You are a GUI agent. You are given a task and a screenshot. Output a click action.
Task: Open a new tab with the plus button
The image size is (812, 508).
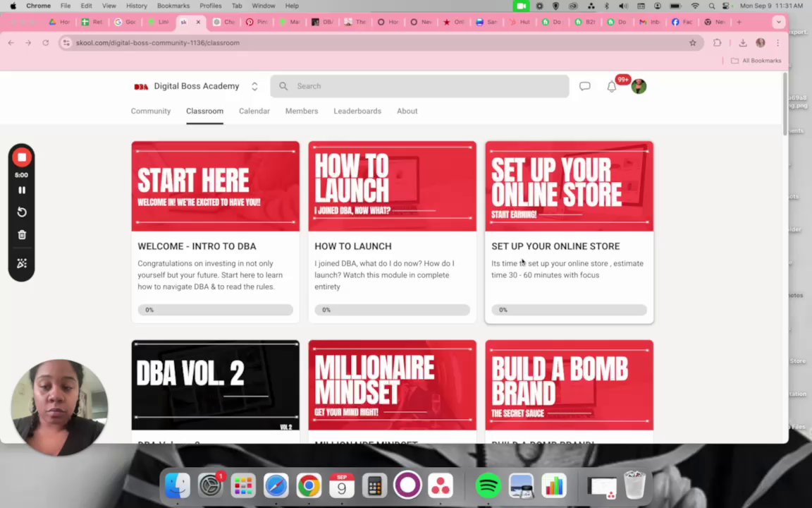pyautogui.click(x=739, y=23)
